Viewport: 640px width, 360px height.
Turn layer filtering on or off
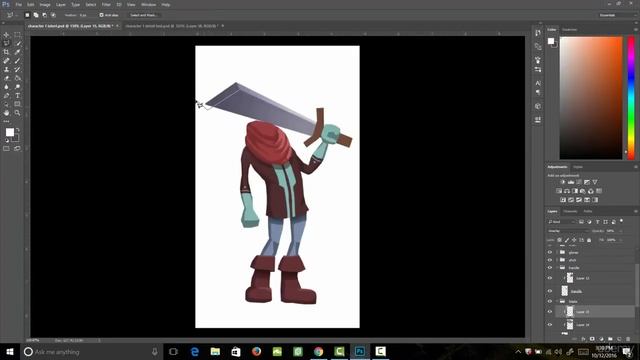[622, 221]
